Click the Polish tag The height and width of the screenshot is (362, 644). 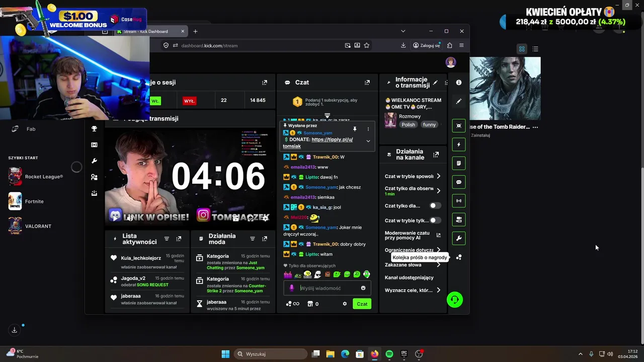[x=409, y=125]
